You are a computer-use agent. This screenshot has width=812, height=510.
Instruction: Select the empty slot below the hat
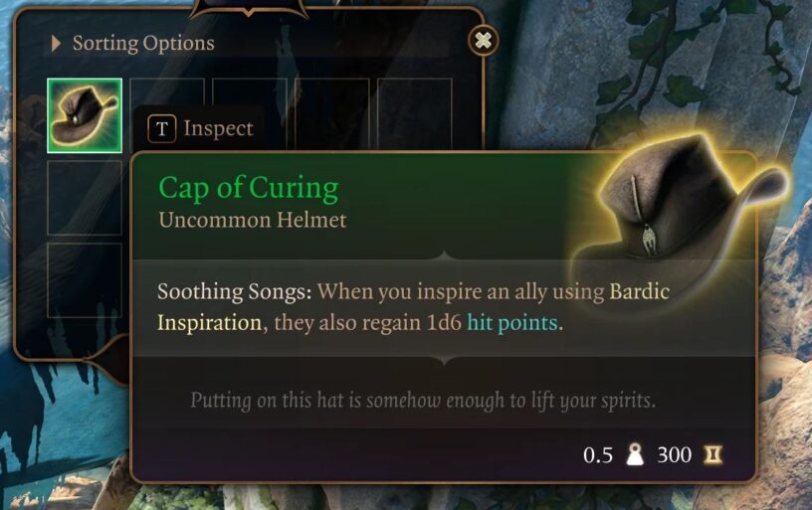(85, 198)
